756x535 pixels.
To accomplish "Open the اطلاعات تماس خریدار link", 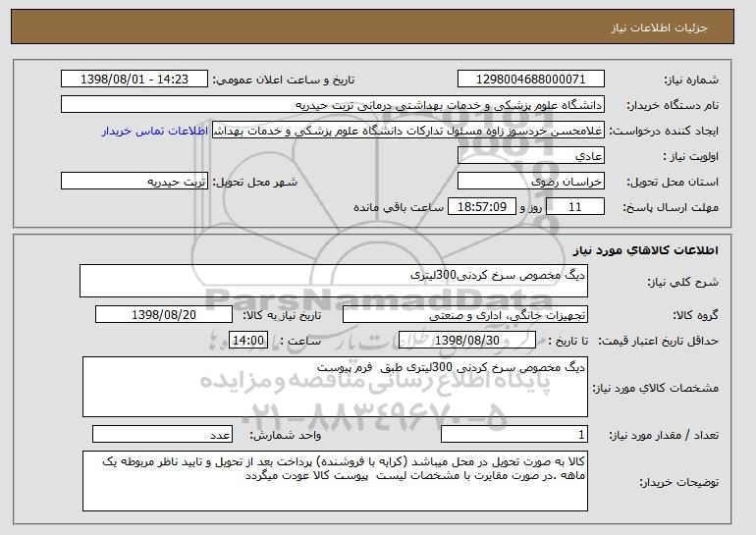I will tap(155, 131).
